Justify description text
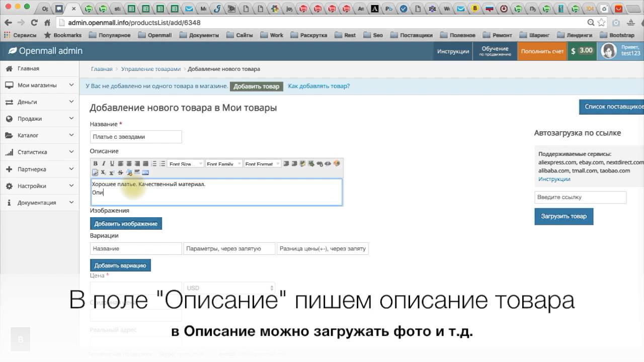 pyautogui.click(x=145, y=163)
